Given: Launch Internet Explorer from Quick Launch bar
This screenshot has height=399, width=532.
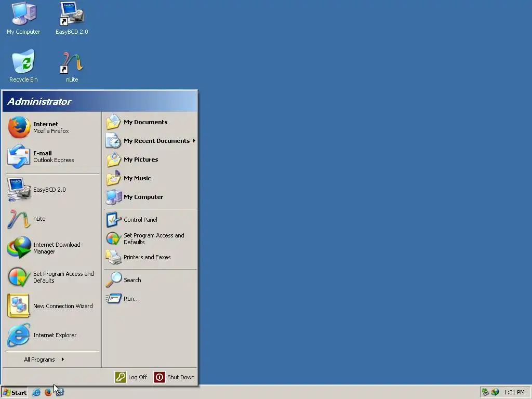Looking at the screenshot, I should coord(36,393).
